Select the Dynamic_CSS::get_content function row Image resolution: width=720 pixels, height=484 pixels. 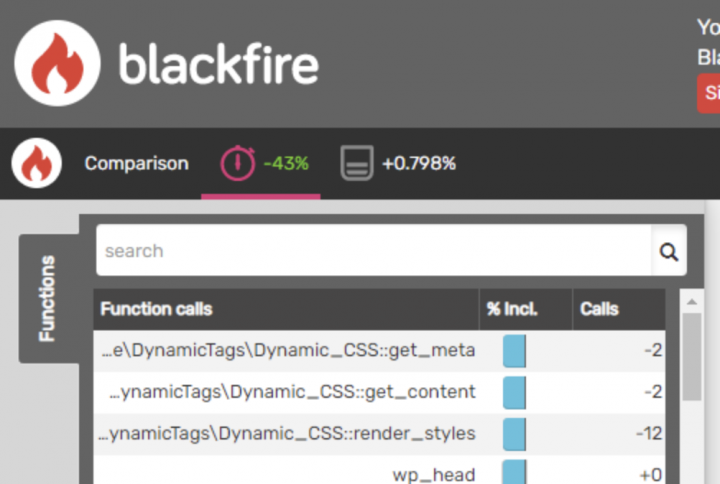pyautogui.click(x=379, y=392)
